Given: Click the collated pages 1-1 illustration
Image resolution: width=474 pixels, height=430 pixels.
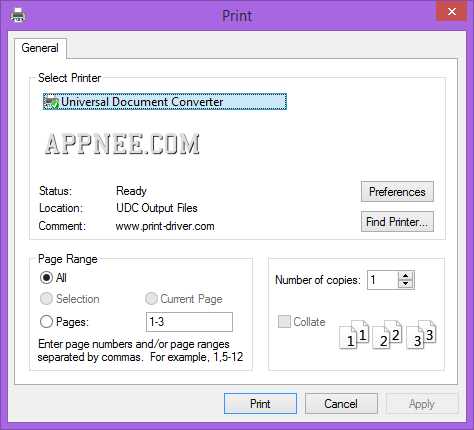Looking at the screenshot, I should (x=354, y=334).
